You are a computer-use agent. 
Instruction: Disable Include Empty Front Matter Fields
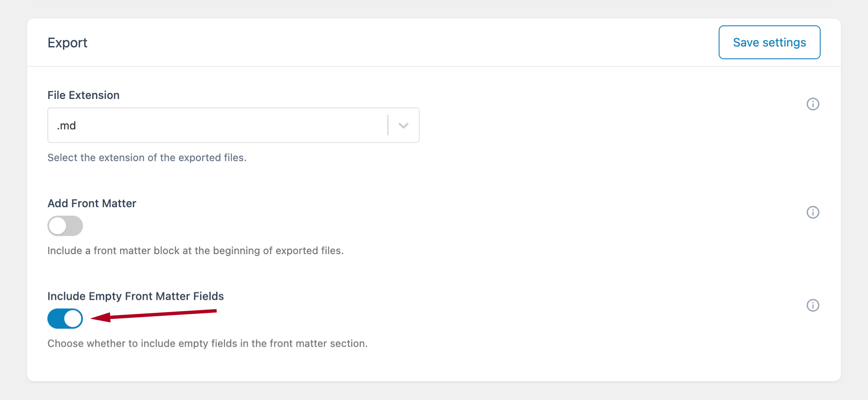click(x=65, y=318)
